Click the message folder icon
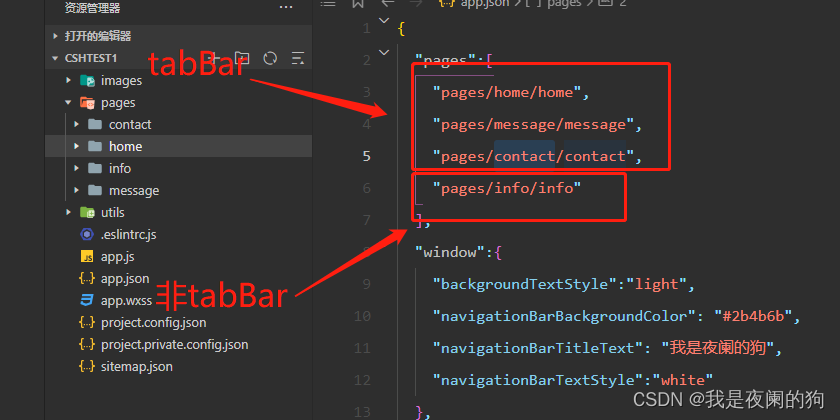Screen dimensions: 840x420 (95, 191)
